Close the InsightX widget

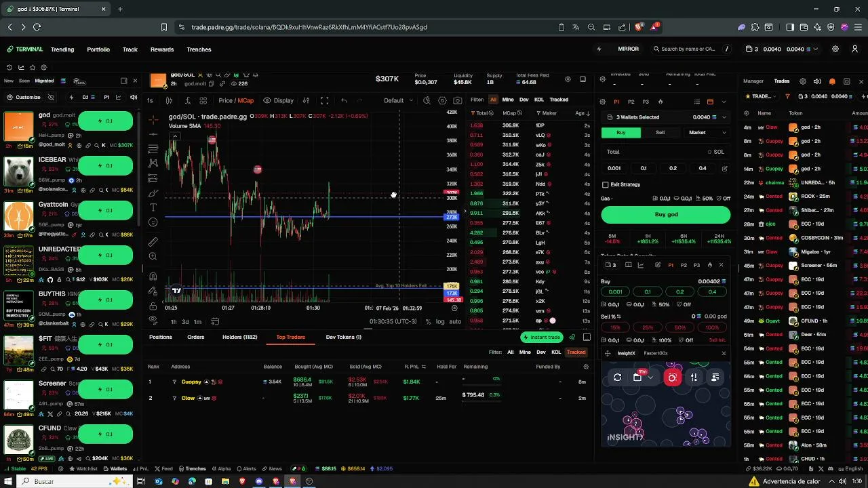(724, 353)
